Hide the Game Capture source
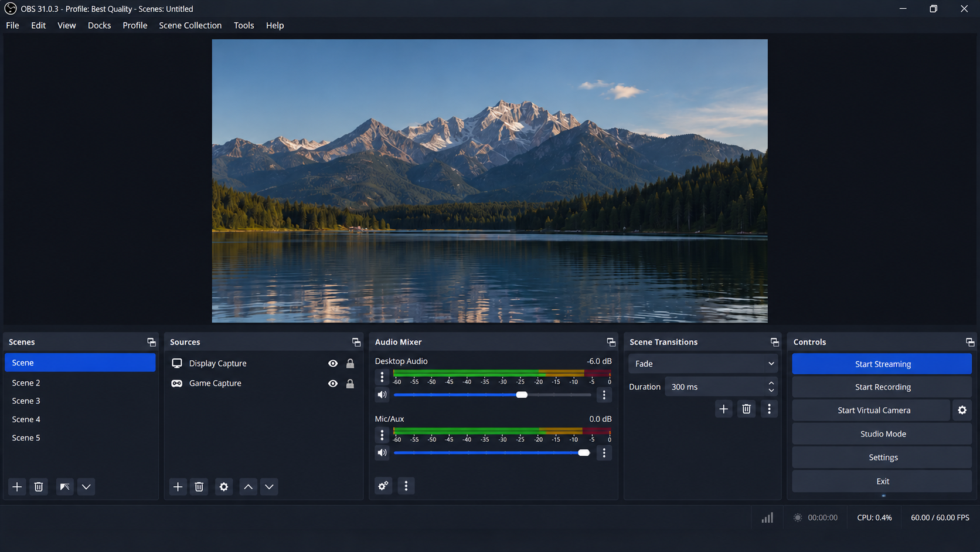The height and width of the screenshot is (552, 980). pyautogui.click(x=333, y=384)
